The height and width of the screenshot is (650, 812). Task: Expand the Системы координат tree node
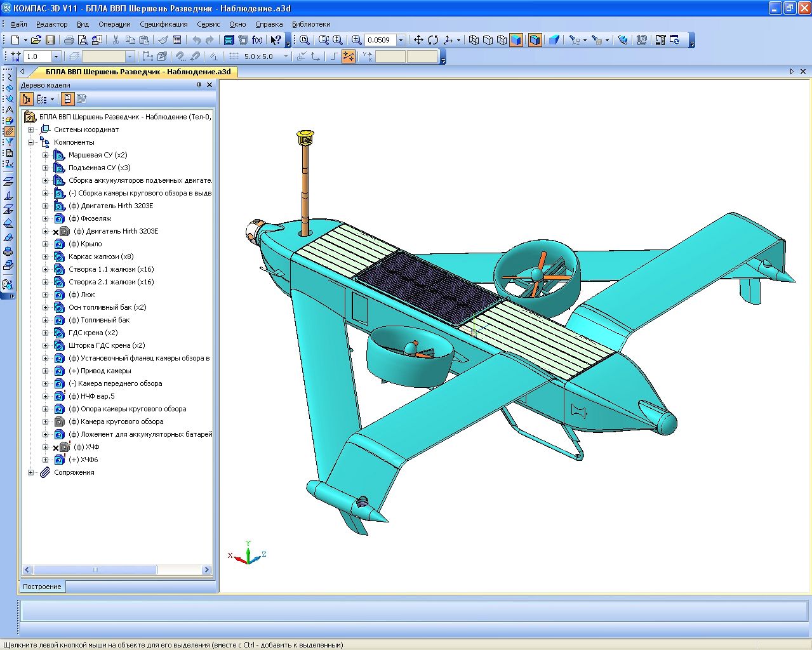30,129
